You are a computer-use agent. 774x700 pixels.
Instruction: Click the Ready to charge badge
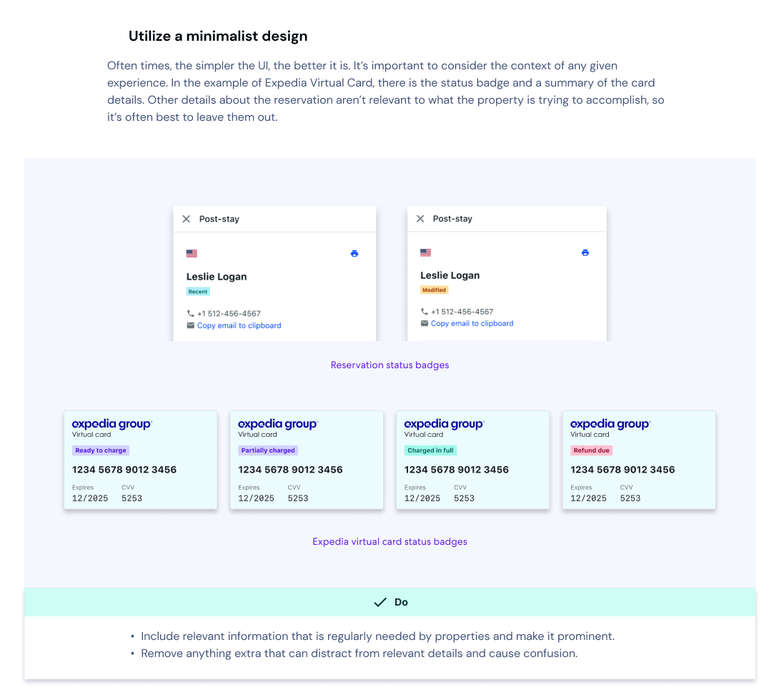click(101, 450)
